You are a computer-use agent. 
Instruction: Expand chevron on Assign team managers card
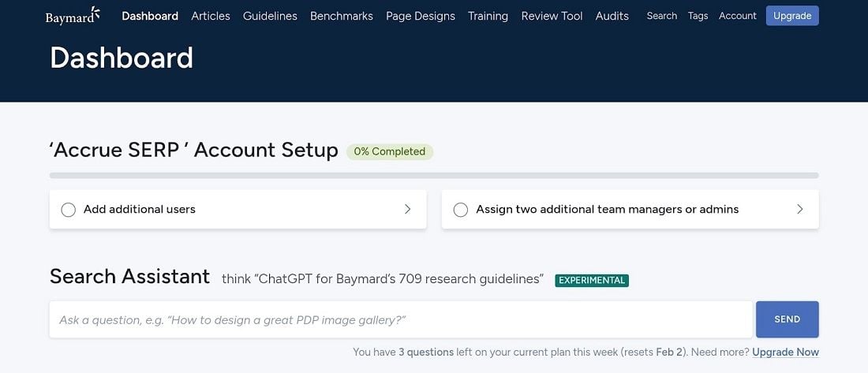(x=799, y=210)
